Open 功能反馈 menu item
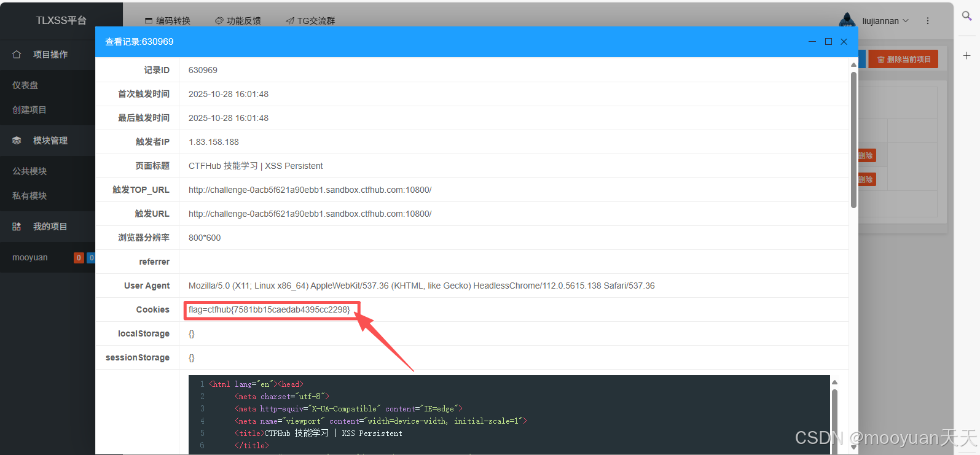The image size is (980, 455). [244, 21]
